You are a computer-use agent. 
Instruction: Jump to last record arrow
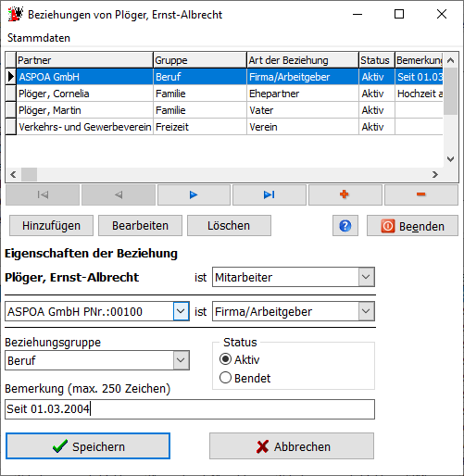tap(270, 194)
